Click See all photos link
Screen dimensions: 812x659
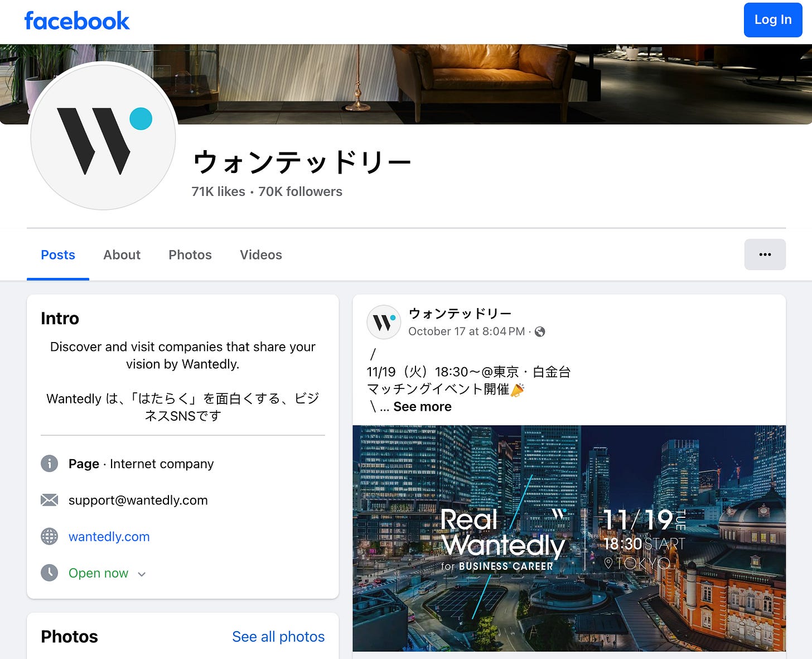[278, 637]
